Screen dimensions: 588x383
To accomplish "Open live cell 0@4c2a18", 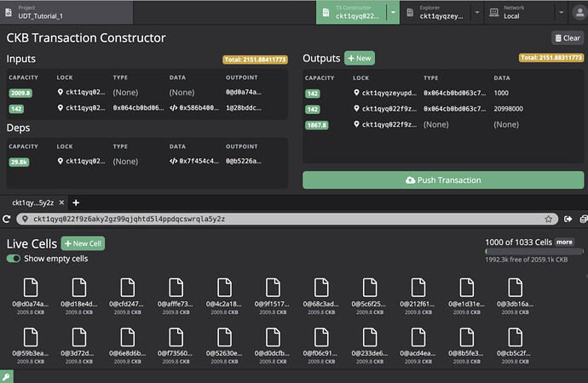I will click(x=224, y=295).
